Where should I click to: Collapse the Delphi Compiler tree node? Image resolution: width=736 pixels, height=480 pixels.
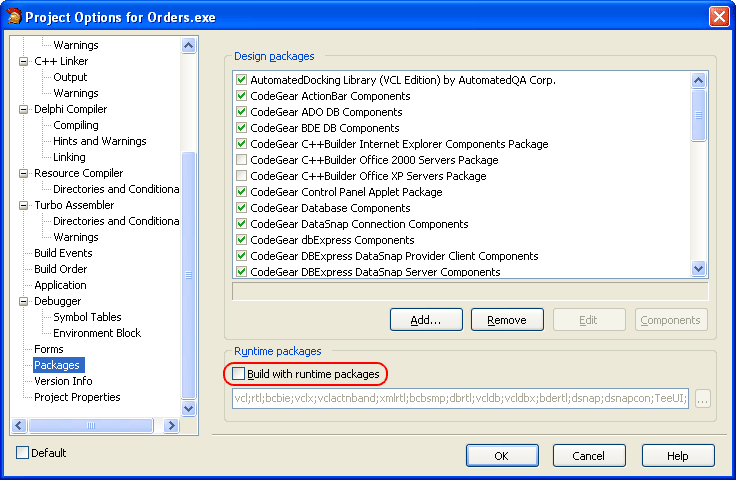[24, 109]
